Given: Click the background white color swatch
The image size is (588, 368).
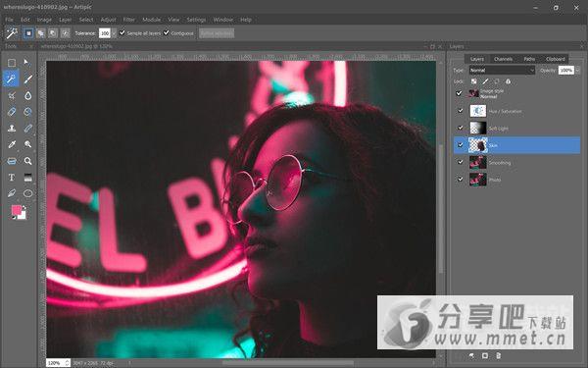Looking at the screenshot, I should pyautogui.click(x=24, y=216).
